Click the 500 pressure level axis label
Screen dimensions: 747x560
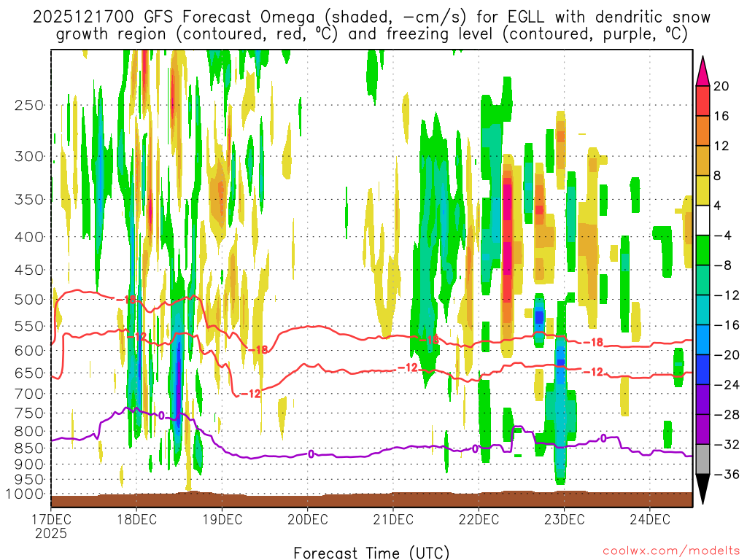29,299
